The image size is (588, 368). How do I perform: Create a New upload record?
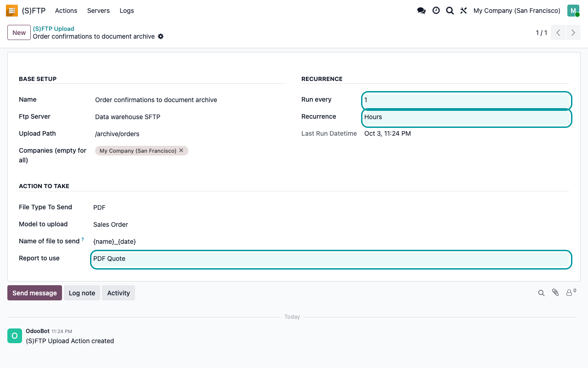(x=19, y=33)
